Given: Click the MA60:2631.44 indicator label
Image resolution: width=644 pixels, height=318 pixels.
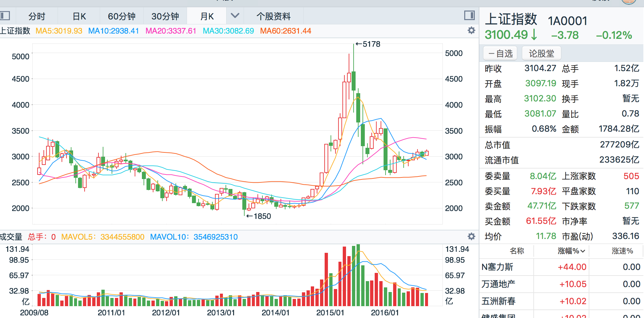Looking at the screenshot, I should [285, 31].
